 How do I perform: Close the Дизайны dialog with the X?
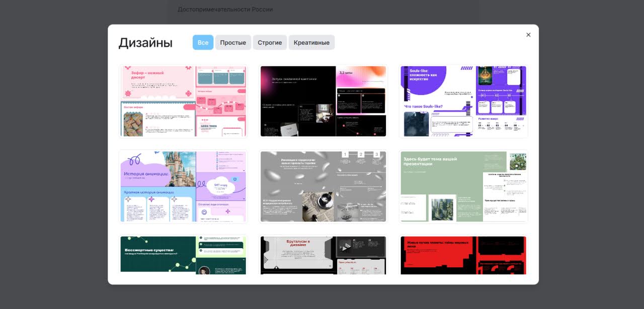(x=528, y=35)
